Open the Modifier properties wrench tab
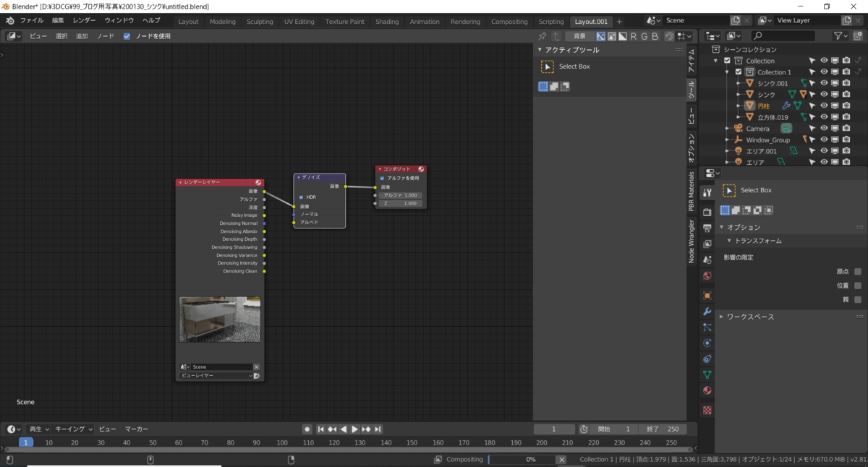868x467 pixels. pyautogui.click(x=707, y=312)
